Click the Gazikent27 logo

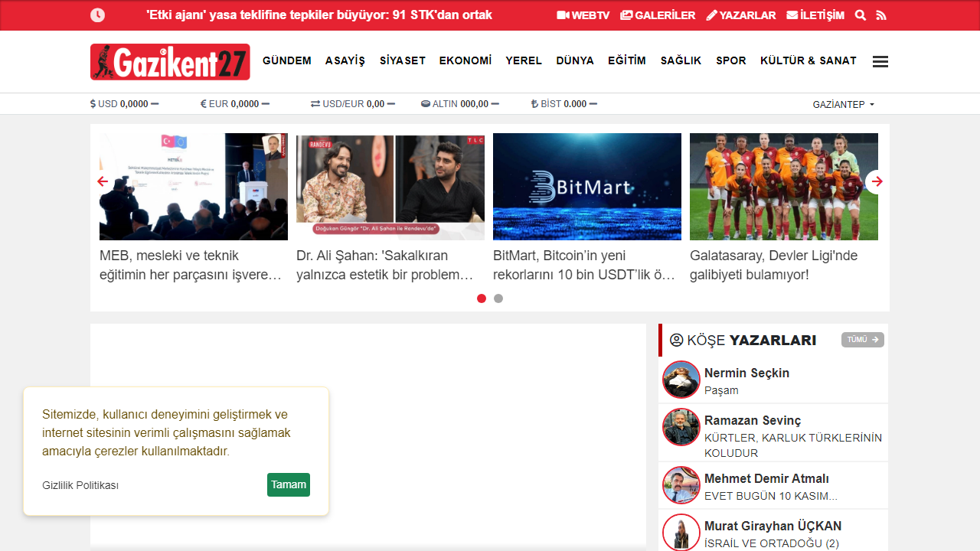pyautogui.click(x=169, y=62)
